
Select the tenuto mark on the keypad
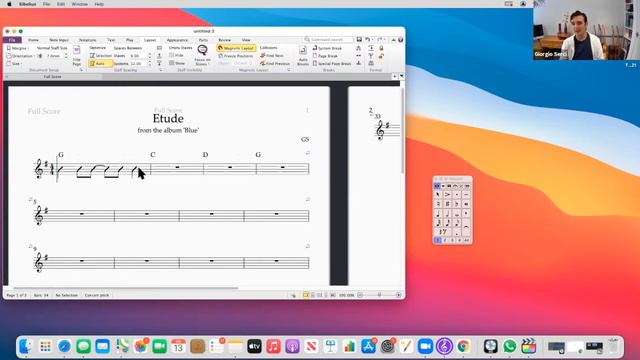coord(467,194)
